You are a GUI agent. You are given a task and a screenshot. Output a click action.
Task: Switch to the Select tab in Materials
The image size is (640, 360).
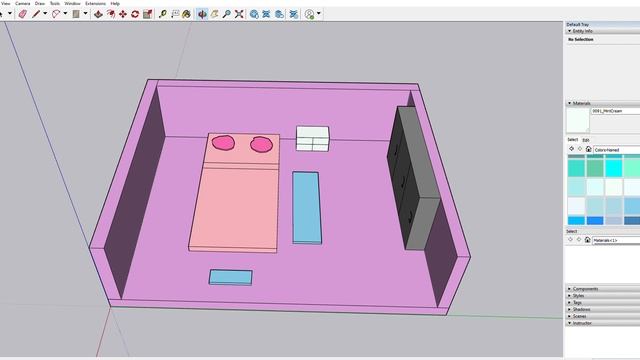tap(572, 140)
